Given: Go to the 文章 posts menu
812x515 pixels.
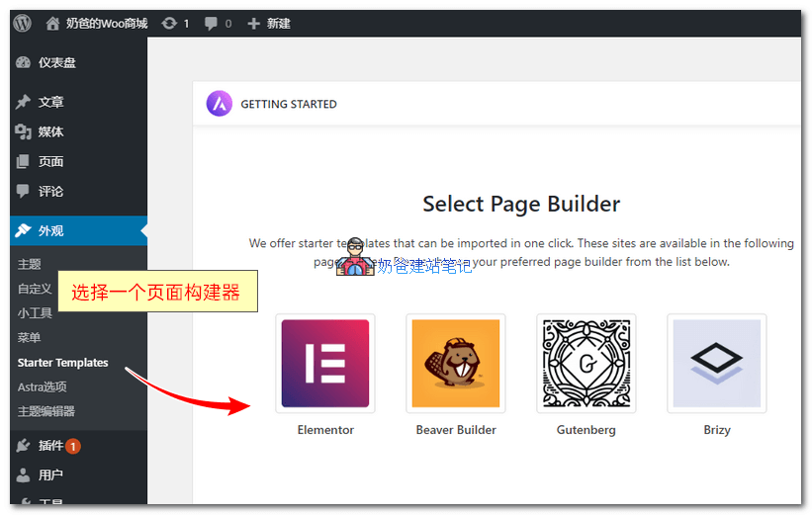Looking at the screenshot, I should pos(50,102).
